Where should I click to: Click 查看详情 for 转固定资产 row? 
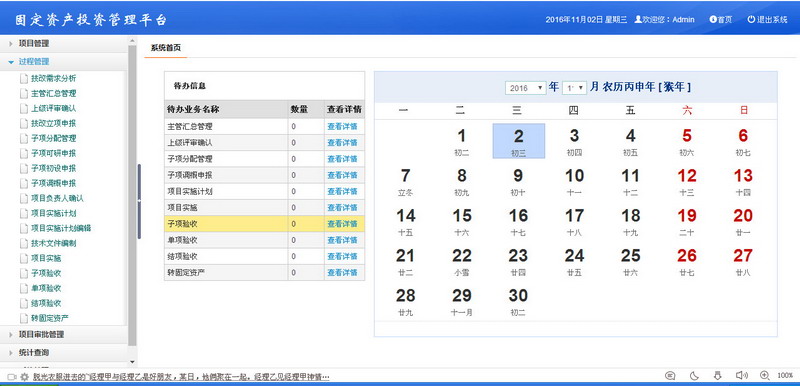click(x=342, y=273)
